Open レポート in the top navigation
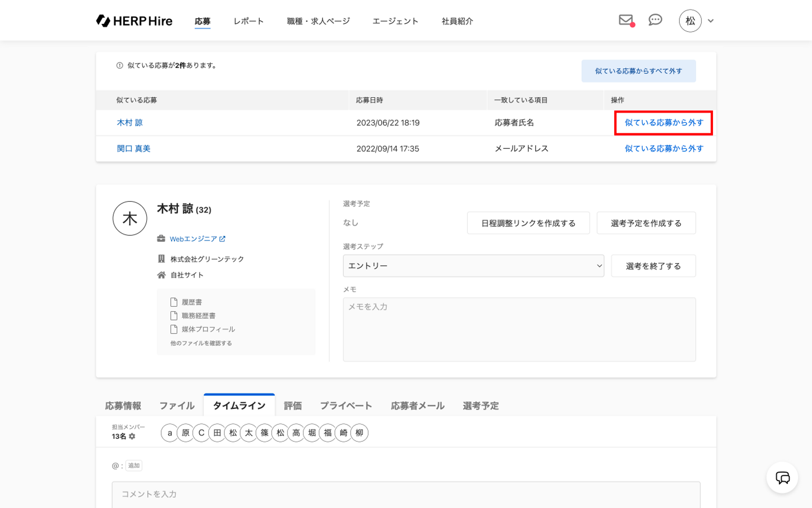The height and width of the screenshot is (508, 812). pos(248,21)
